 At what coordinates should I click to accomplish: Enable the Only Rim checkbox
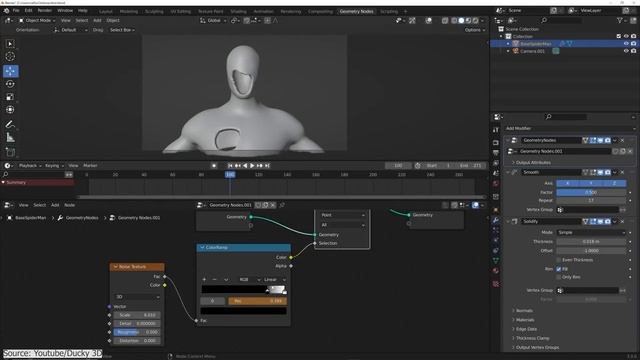(x=559, y=277)
